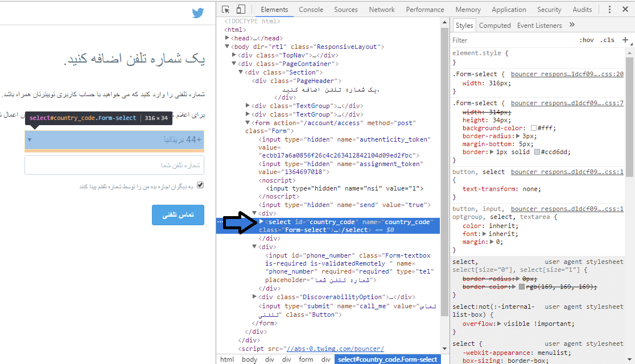Collapse the Section div node

(241, 72)
